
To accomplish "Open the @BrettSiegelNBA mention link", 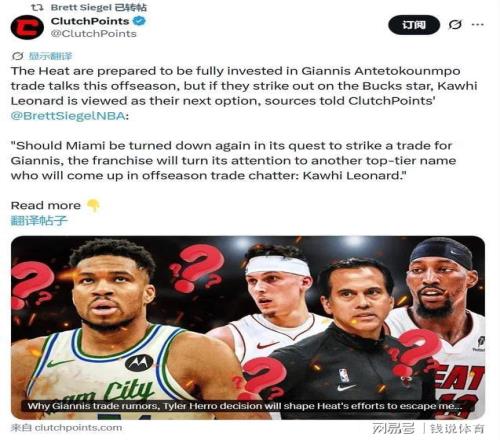I will (x=69, y=116).
